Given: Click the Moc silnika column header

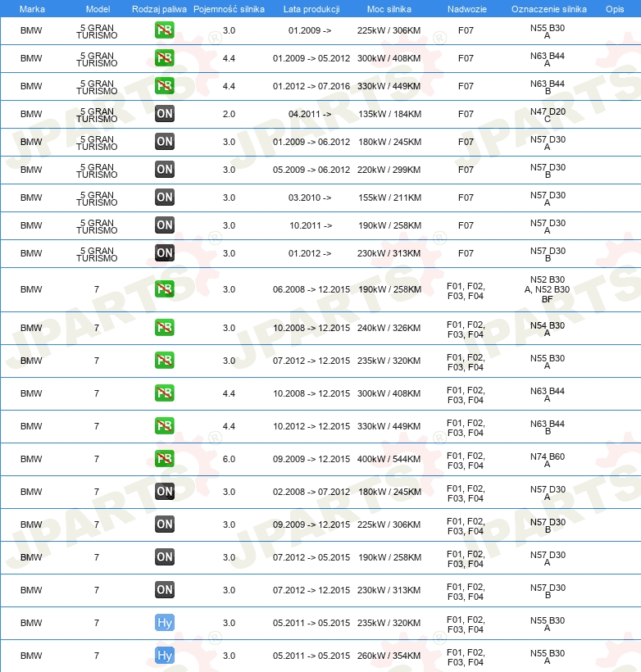Looking at the screenshot, I should pyautogui.click(x=389, y=9).
